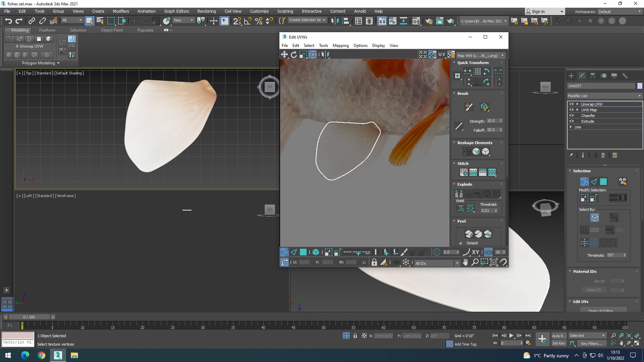This screenshot has height=362, width=644.
Task: Click the Brush Strength value field
Action: pyautogui.click(x=492, y=121)
